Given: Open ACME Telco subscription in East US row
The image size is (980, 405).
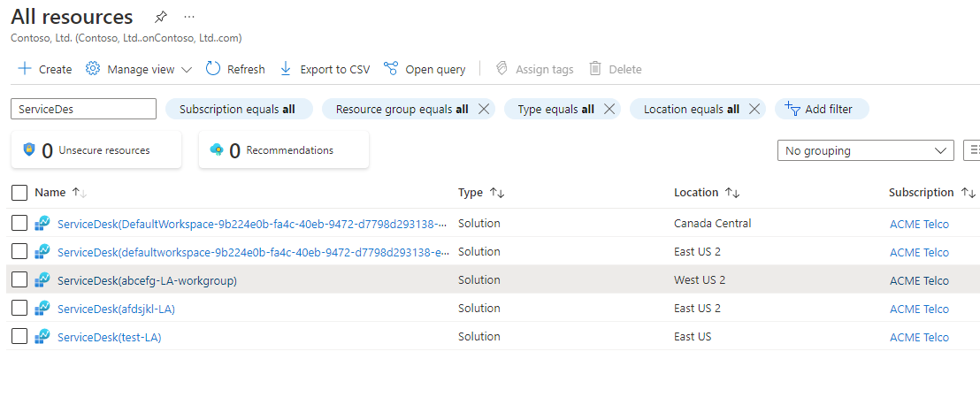Looking at the screenshot, I should coord(919,338).
